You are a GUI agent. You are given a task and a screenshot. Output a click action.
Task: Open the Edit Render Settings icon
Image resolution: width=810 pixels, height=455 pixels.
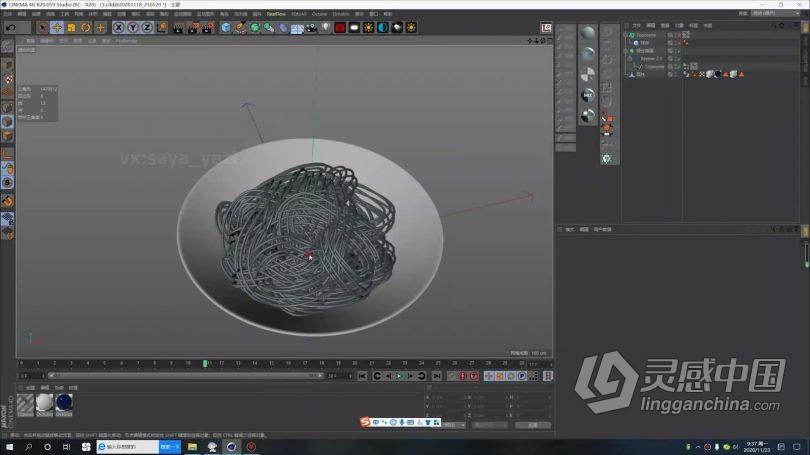coord(208,27)
